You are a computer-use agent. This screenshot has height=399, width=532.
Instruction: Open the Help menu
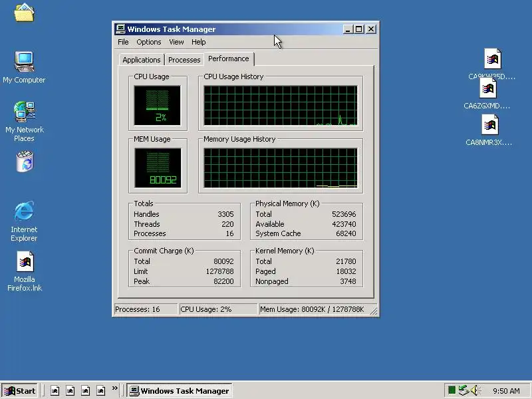(x=198, y=42)
